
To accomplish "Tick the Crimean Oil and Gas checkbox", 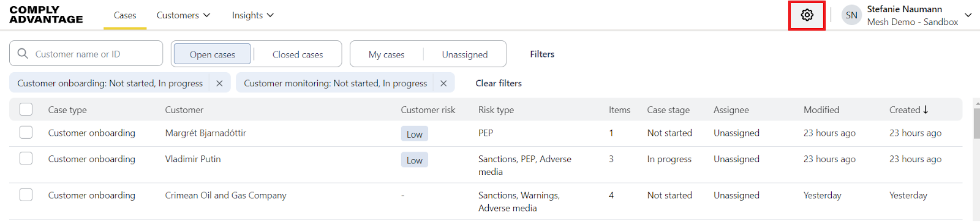I will [x=26, y=195].
